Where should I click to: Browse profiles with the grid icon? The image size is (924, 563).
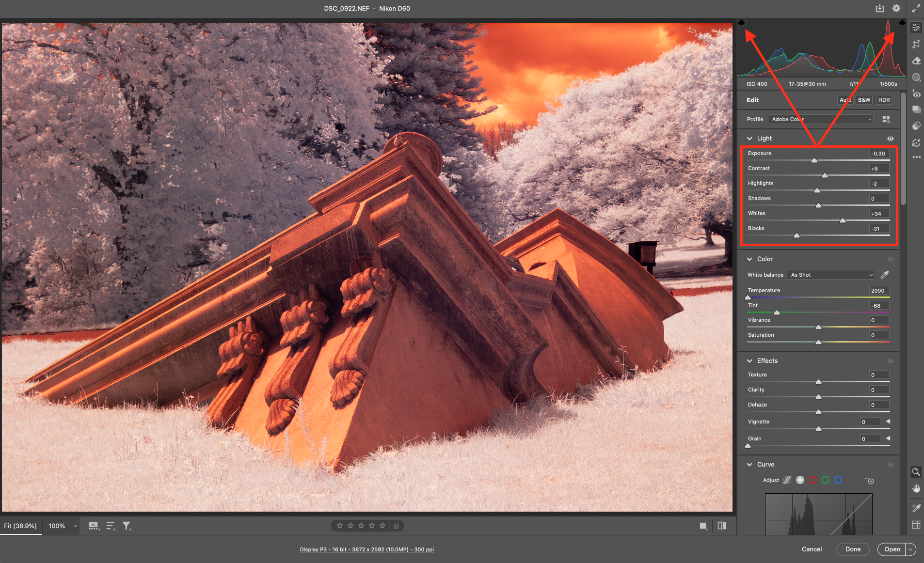(886, 119)
